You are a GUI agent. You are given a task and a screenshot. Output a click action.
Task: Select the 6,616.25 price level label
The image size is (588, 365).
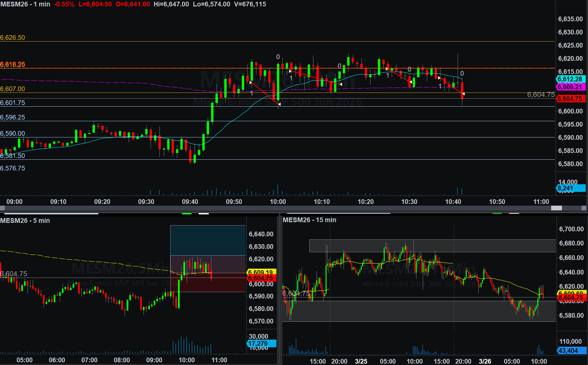tap(12, 64)
